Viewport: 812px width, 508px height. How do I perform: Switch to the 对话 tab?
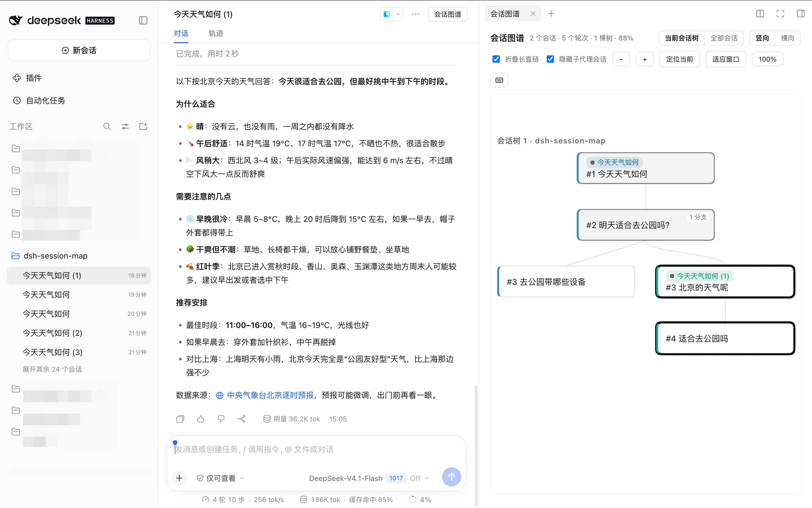pyautogui.click(x=181, y=33)
